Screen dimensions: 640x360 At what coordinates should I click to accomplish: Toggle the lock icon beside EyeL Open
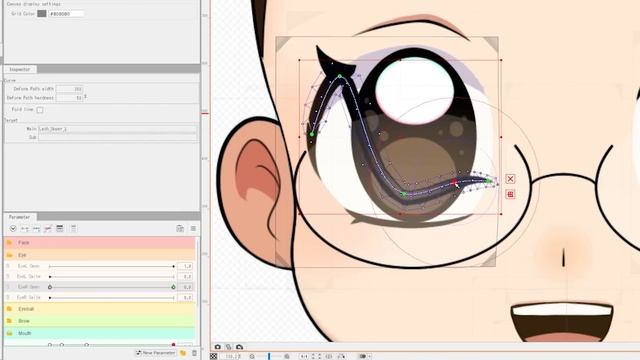(8, 266)
